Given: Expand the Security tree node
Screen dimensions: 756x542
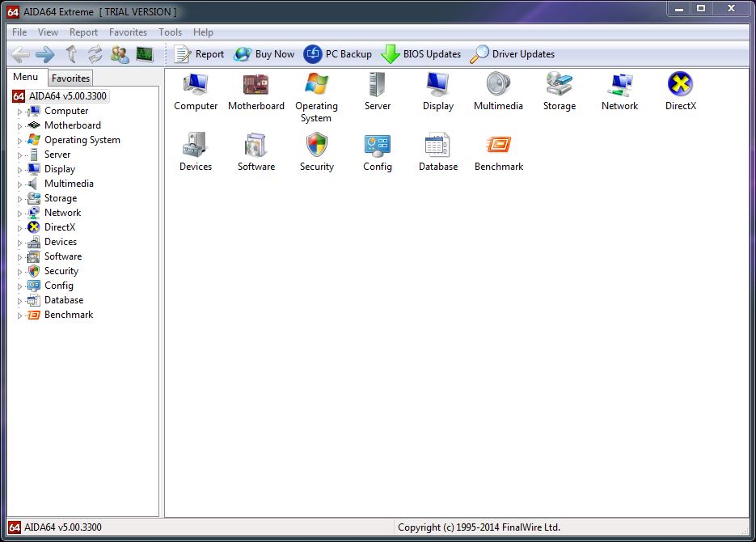Looking at the screenshot, I should 19,272.
